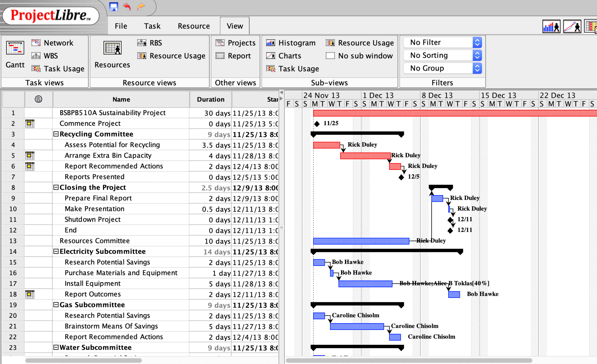This screenshot has width=597, height=364.
Task: Open the Resources table view icon
Action: pyautogui.click(x=112, y=48)
